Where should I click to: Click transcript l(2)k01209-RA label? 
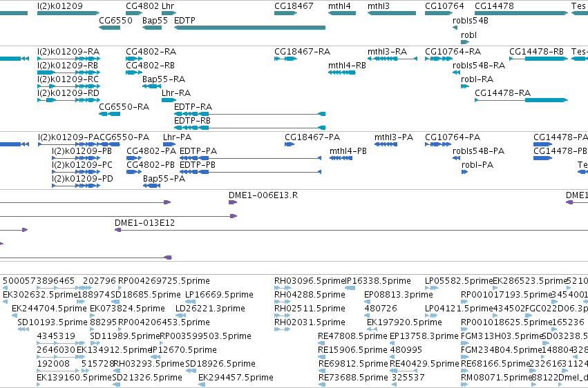click(68, 51)
